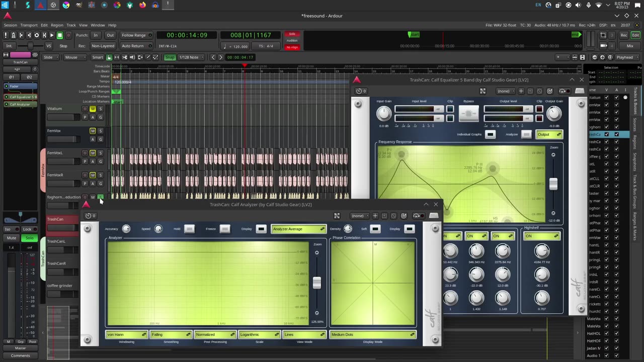The width and height of the screenshot is (644, 362).
Task: Show virtual keyboard in Calf Equalizer window
Action: [580, 91]
